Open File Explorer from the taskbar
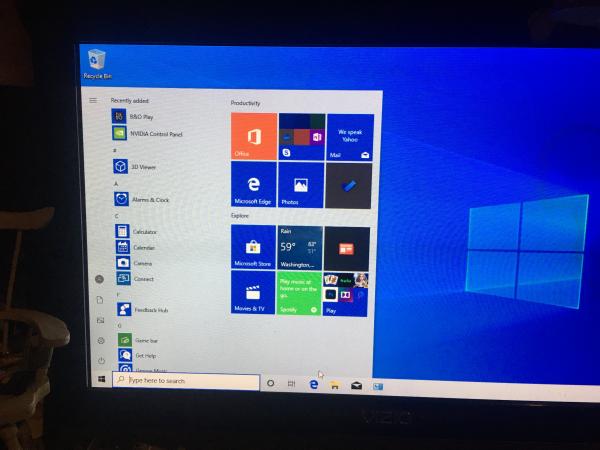The image size is (600, 450). pos(335,385)
